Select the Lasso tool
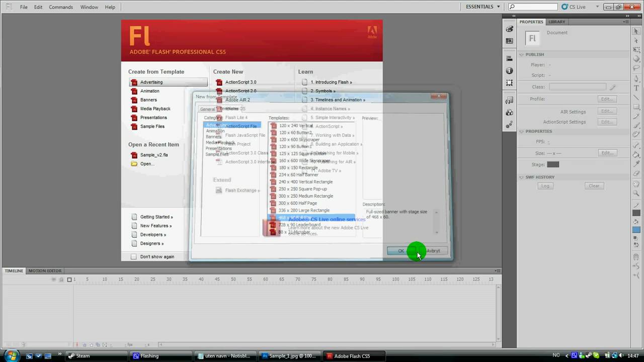The image size is (644, 362). click(636, 68)
